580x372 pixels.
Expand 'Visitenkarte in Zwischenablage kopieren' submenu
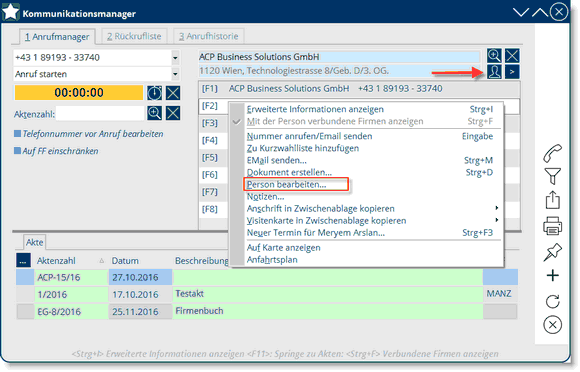497,220
